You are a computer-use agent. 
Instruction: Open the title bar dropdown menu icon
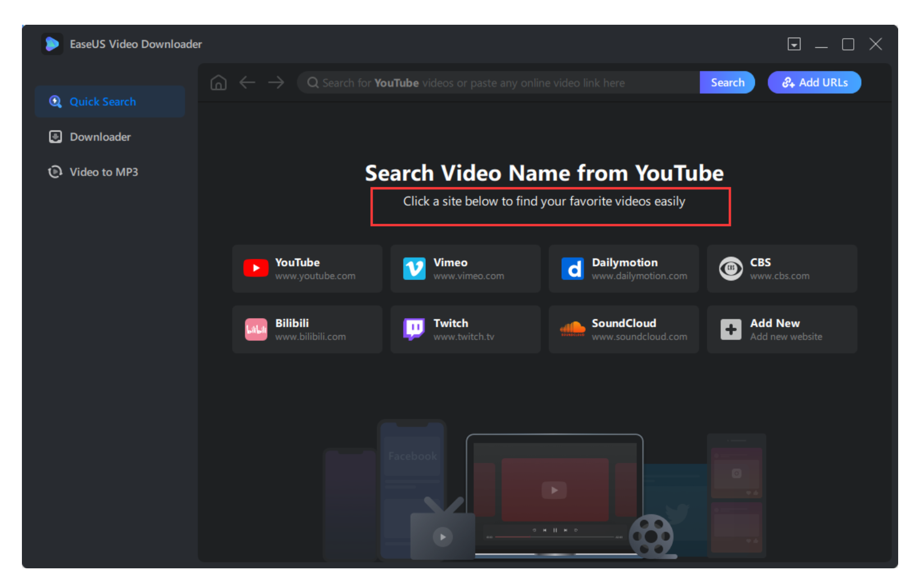tap(794, 44)
